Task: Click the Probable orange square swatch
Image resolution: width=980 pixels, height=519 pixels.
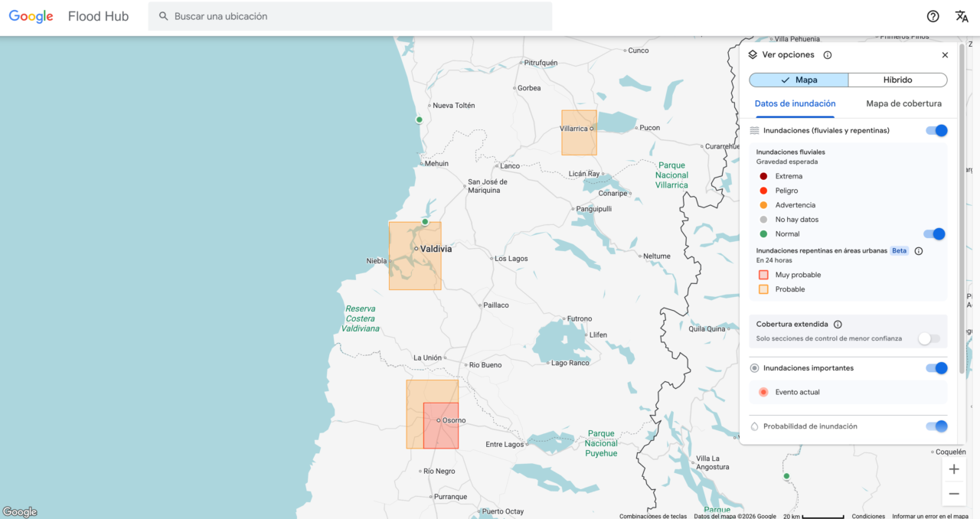Action: (763, 289)
